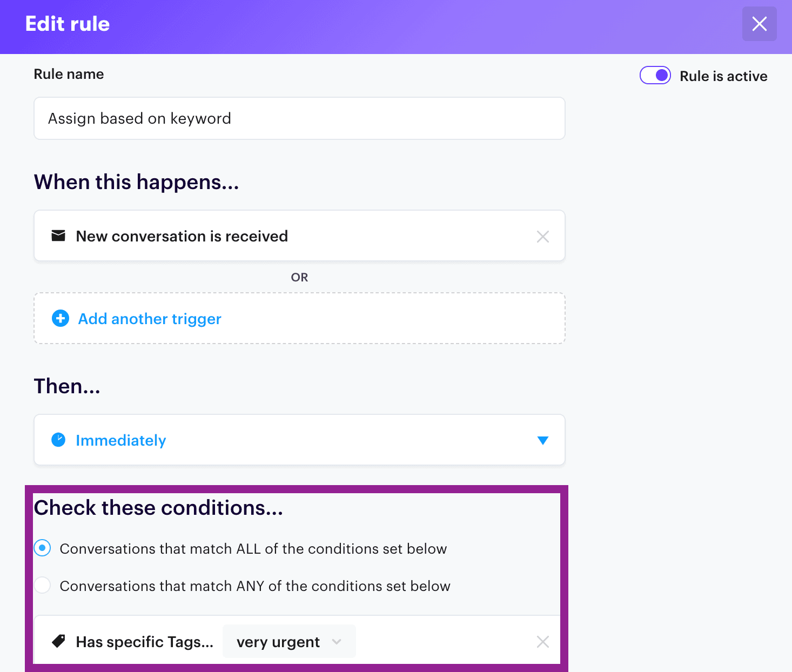Click the tag icon on the conditions row
The height and width of the screenshot is (672, 792).
(58, 640)
